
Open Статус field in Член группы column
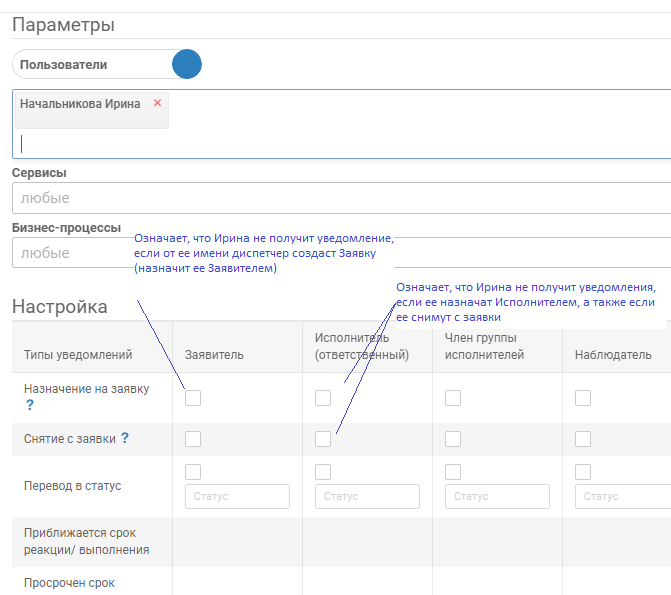[497, 496]
